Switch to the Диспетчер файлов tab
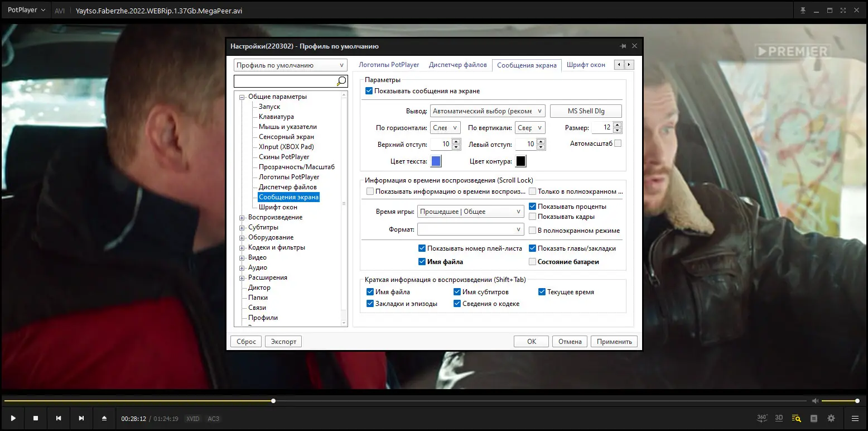Image resolution: width=868 pixels, height=431 pixels. pyautogui.click(x=458, y=65)
